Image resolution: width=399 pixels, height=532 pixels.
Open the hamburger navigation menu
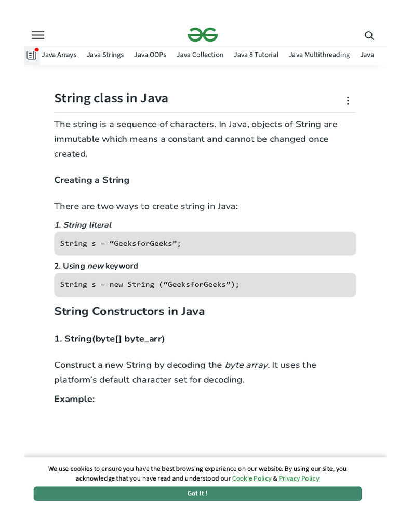pos(38,35)
